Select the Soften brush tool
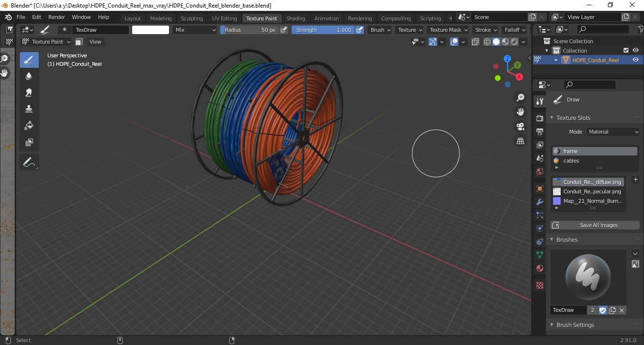 29,76
